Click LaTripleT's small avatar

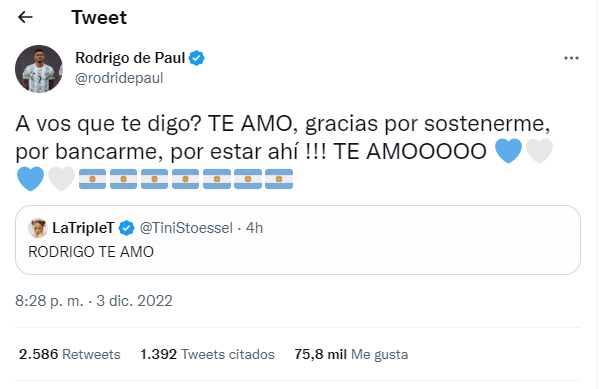point(38,228)
